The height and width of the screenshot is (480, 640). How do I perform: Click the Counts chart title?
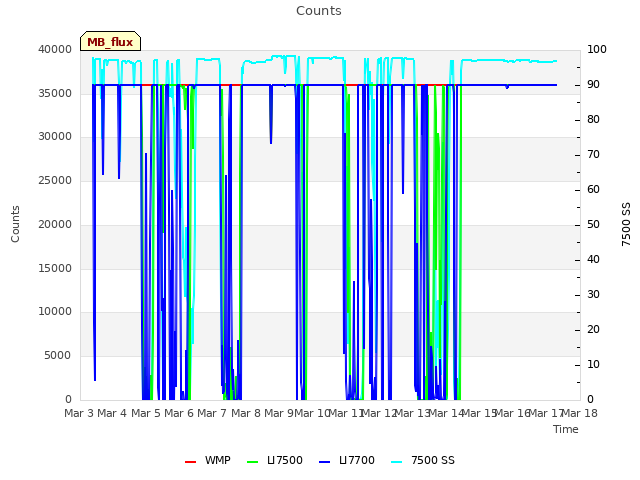318,11
